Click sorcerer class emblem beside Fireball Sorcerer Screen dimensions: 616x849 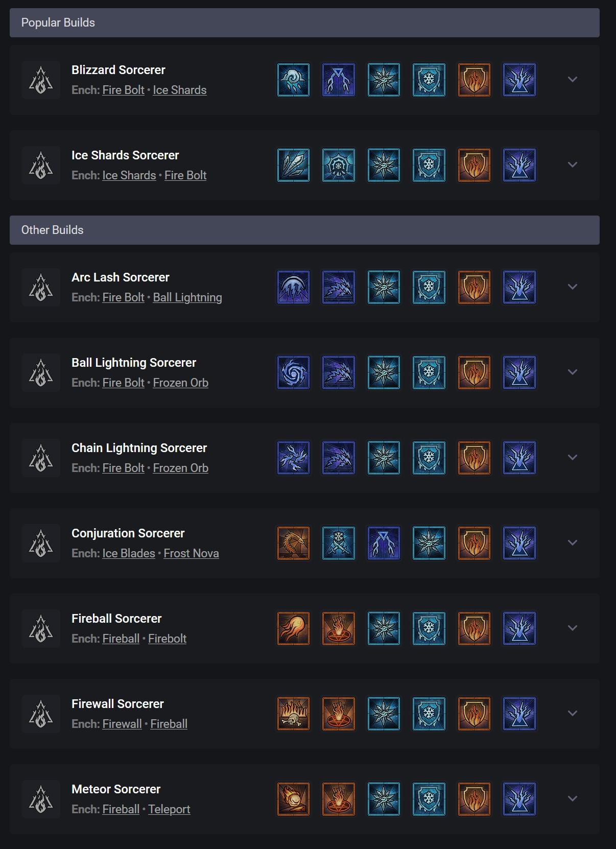(x=41, y=628)
